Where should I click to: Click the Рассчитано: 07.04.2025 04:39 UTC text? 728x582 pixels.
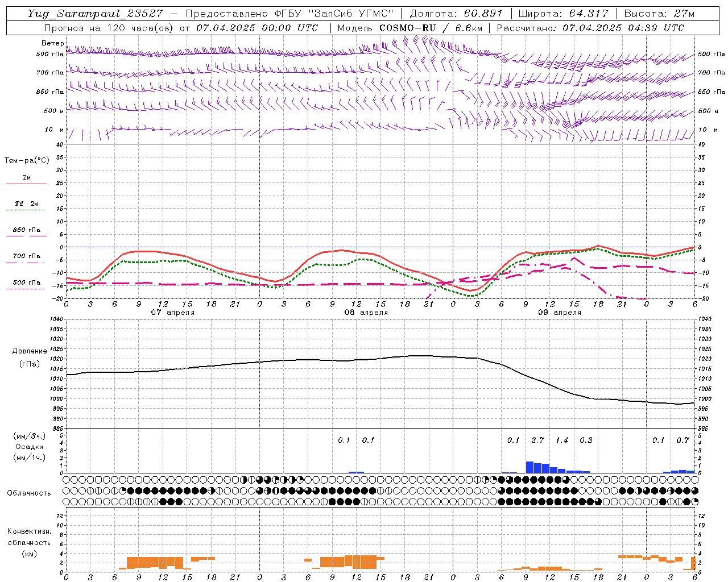point(590,28)
